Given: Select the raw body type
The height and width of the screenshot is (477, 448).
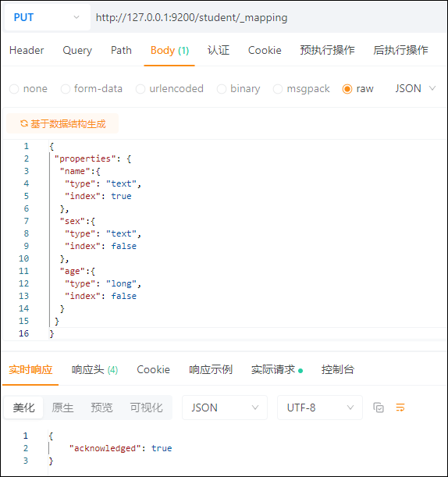Looking at the screenshot, I should [x=357, y=89].
